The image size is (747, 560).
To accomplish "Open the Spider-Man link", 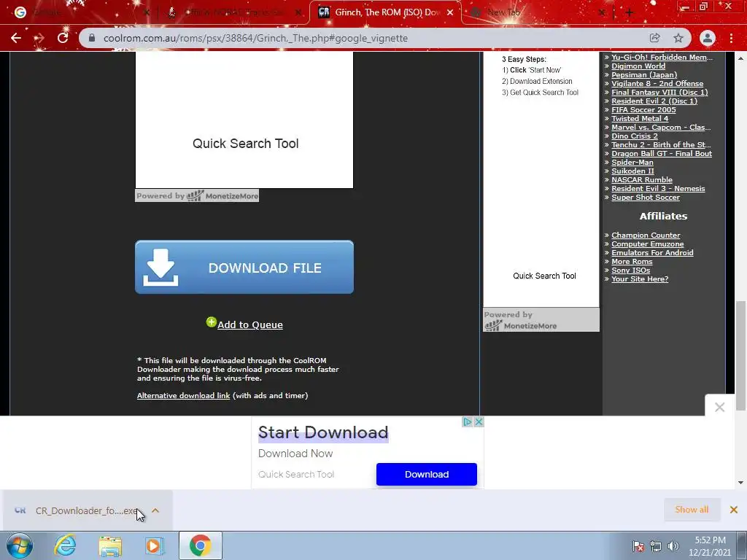I will pos(632,163).
